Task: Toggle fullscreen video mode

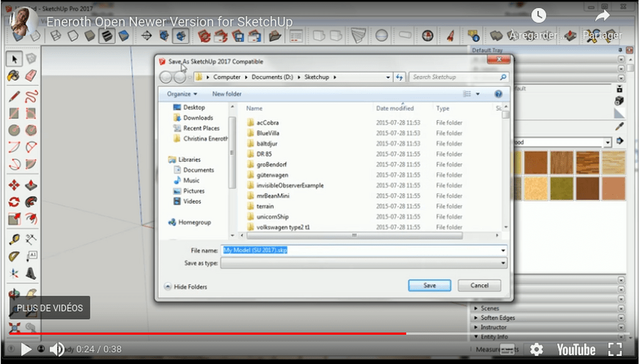Action: click(615, 349)
